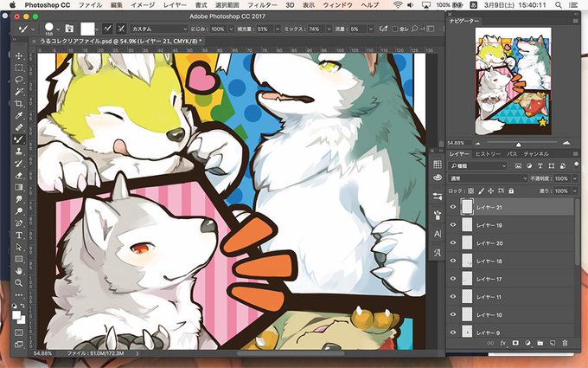Enable sample all layers checkbox
This screenshot has width=588, height=368.
[395, 29]
